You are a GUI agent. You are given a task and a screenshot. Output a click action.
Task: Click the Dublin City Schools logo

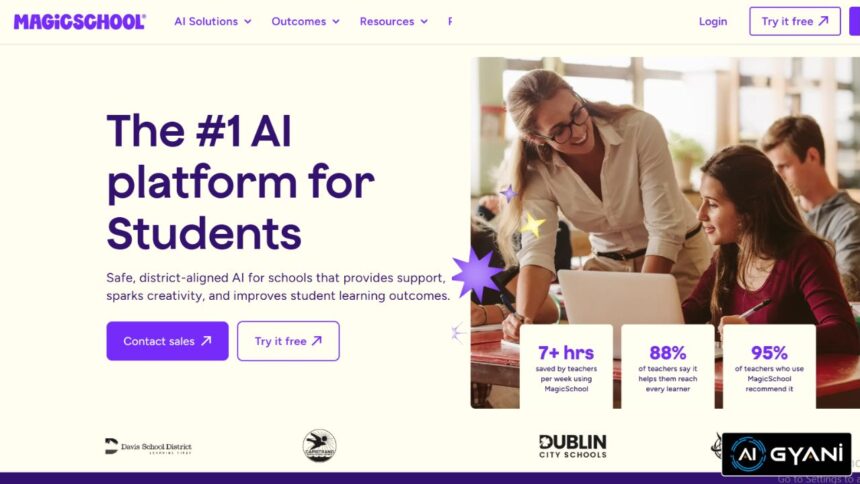(573, 446)
